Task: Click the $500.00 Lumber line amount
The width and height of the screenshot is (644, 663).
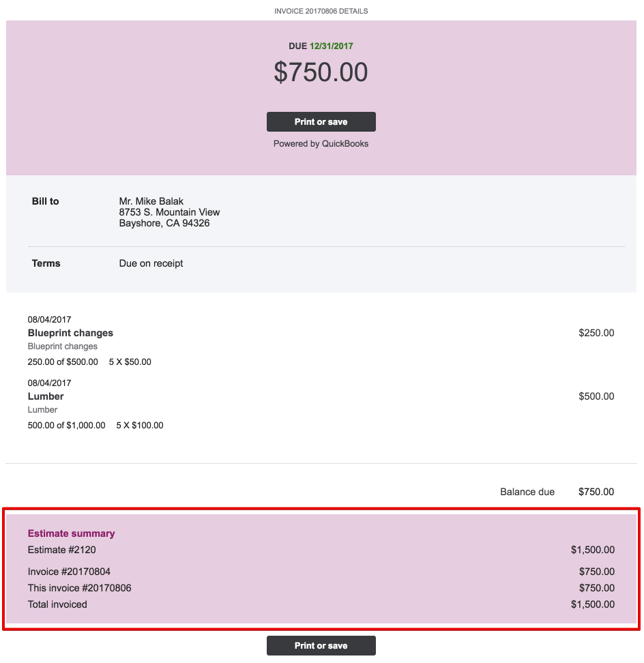Action: 596,396
